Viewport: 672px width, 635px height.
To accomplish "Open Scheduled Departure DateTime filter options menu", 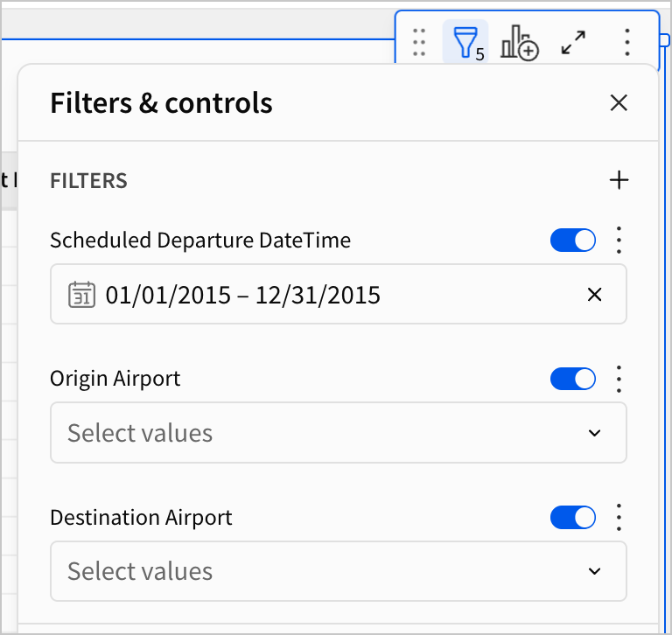I will 619,240.
